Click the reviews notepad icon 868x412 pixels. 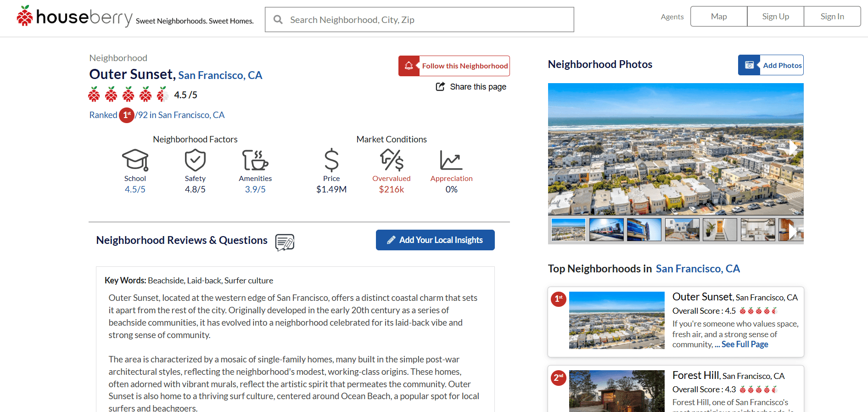click(x=285, y=242)
